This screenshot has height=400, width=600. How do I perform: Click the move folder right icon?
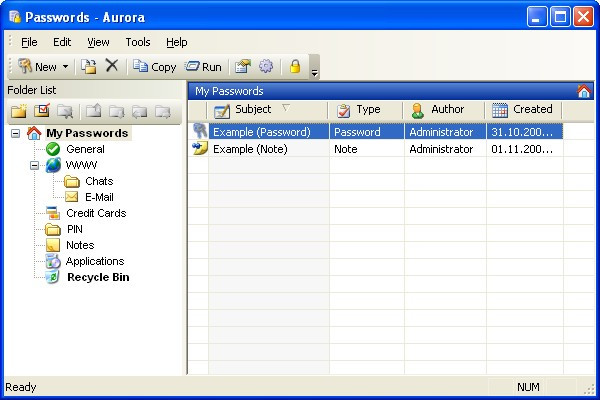tap(163, 112)
